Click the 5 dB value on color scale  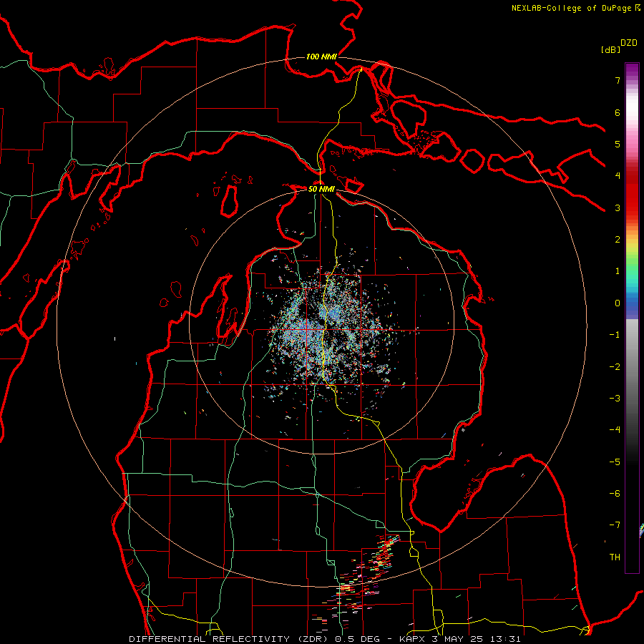pos(618,144)
